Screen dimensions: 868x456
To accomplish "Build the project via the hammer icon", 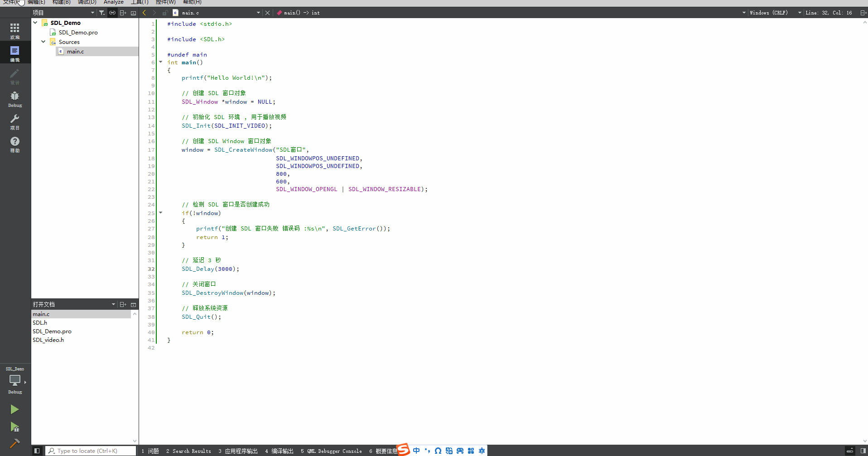I will (15, 443).
